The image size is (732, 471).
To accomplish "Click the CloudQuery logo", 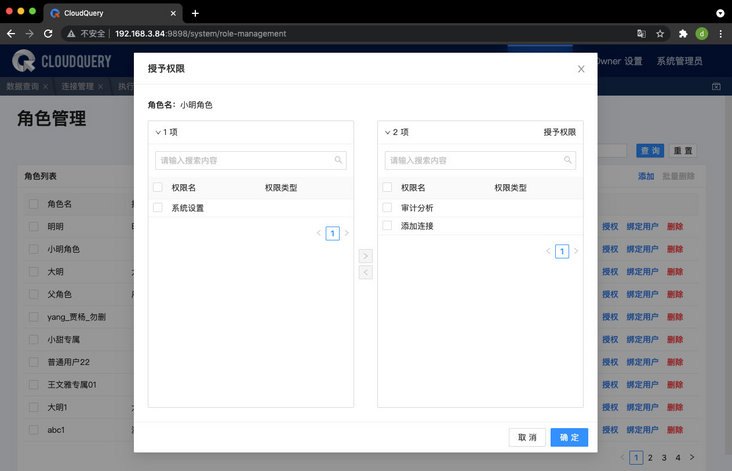I will [62, 61].
